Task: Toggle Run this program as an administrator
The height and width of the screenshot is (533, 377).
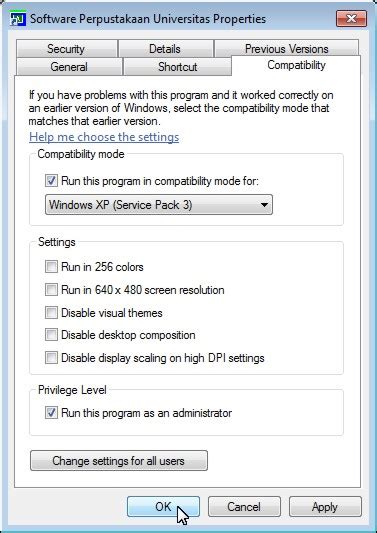Action: coord(51,413)
